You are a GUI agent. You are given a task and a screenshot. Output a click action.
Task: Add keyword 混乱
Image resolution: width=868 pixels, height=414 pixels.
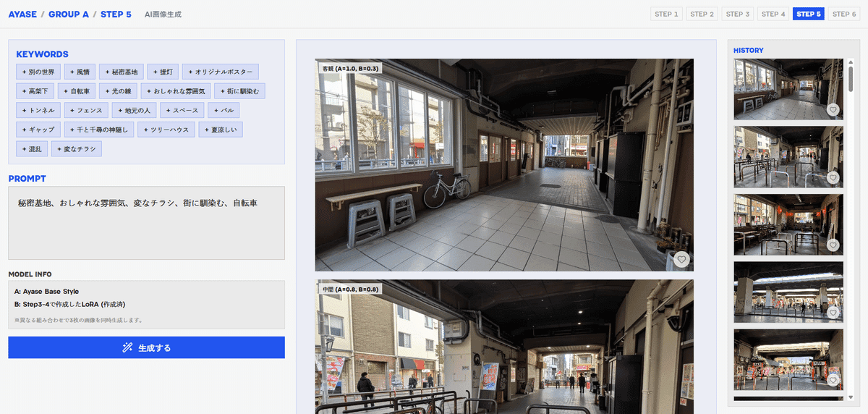coord(31,148)
